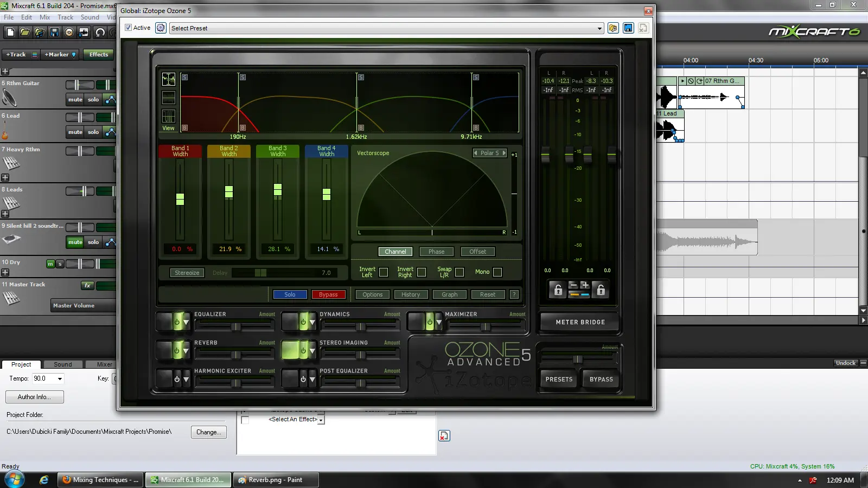Screen dimensions: 868x488
Task: Select the bottom view-mode icon above the View label
Action: (169, 116)
